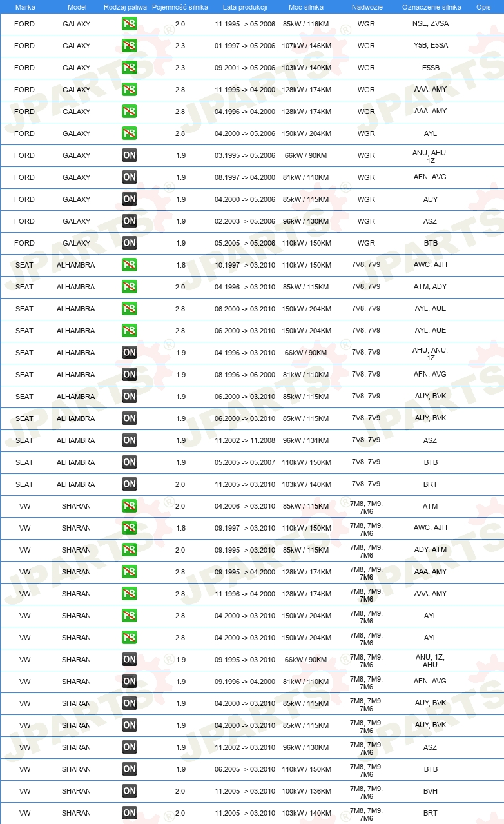The height and width of the screenshot is (824, 504).
Task: Click diesel ON icon in Seat Alhambra 66kW row
Action: (x=130, y=353)
